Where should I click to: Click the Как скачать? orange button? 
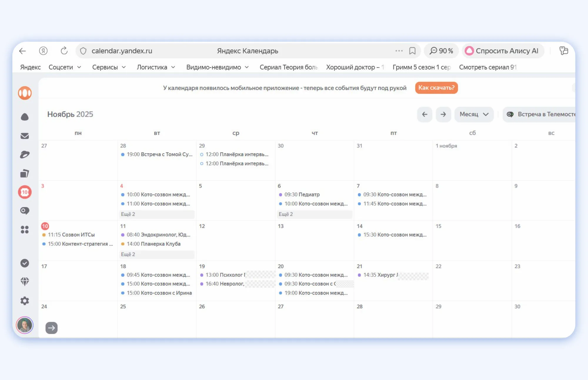(436, 88)
